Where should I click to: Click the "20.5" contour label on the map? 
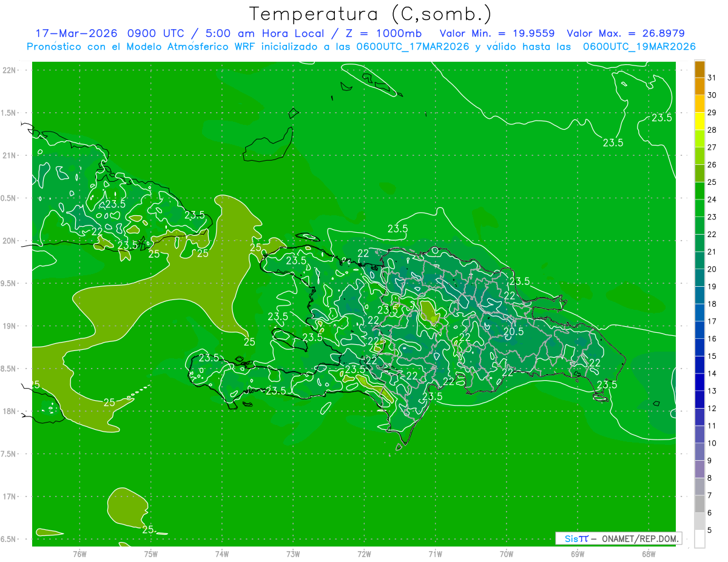[x=513, y=332]
